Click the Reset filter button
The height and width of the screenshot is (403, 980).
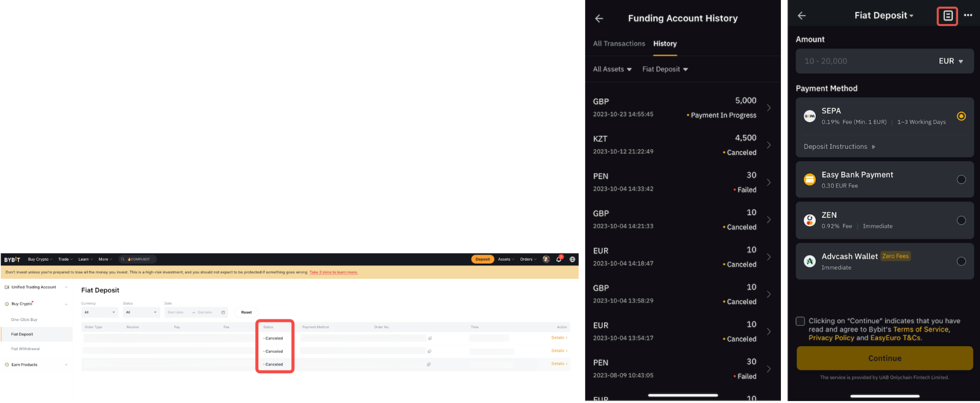tap(246, 313)
